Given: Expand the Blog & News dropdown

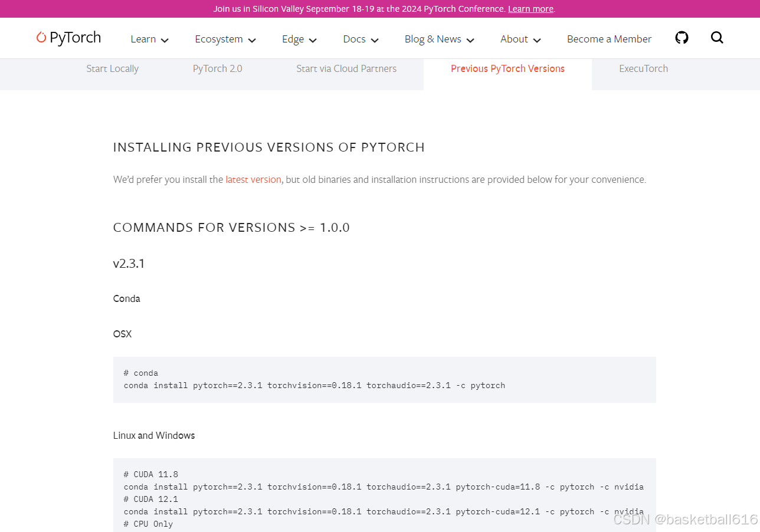Looking at the screenshot, I should [x=440, y=39].
